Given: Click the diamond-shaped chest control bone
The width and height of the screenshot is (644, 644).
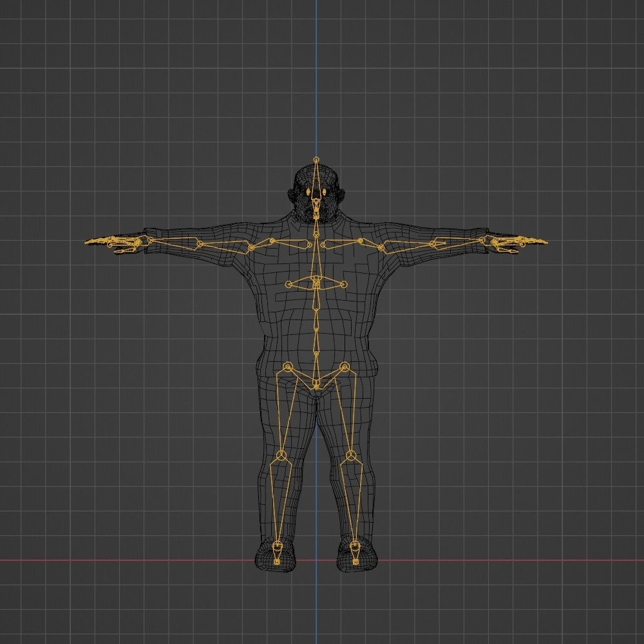Looking at the screenshot, I should pyautogui.click(x=316, y=282).
